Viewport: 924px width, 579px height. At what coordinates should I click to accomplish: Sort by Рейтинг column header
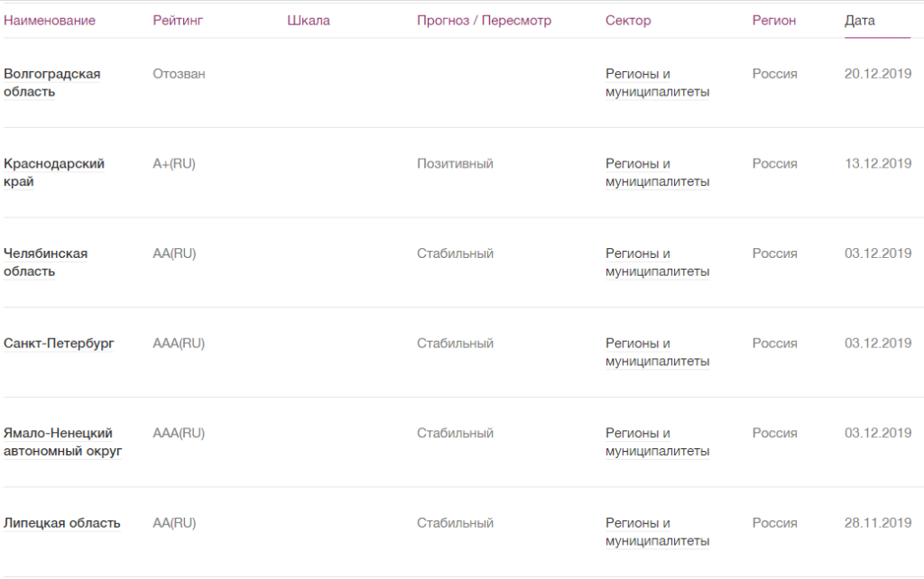pyautogui.click(x=178, y=21)
